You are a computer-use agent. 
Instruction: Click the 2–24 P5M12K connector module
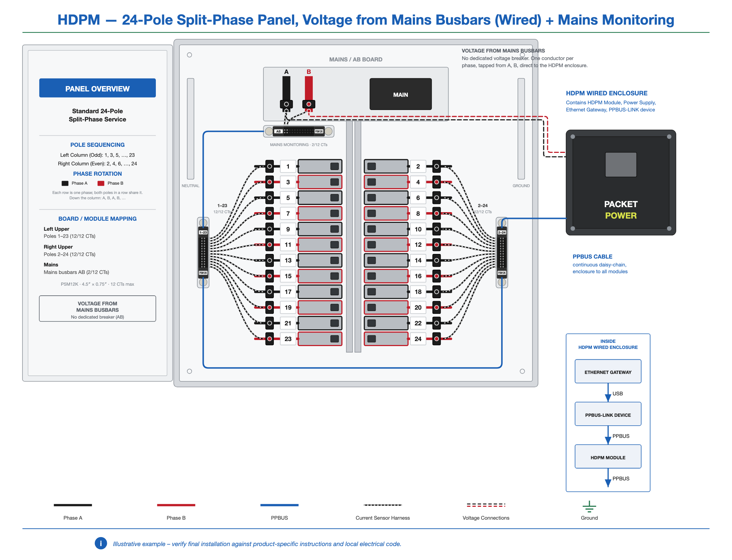(x=502, y=252)
